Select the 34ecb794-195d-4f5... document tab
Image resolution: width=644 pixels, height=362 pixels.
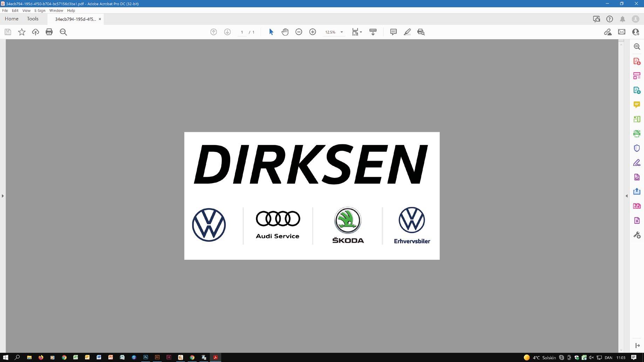coord(75,19)
